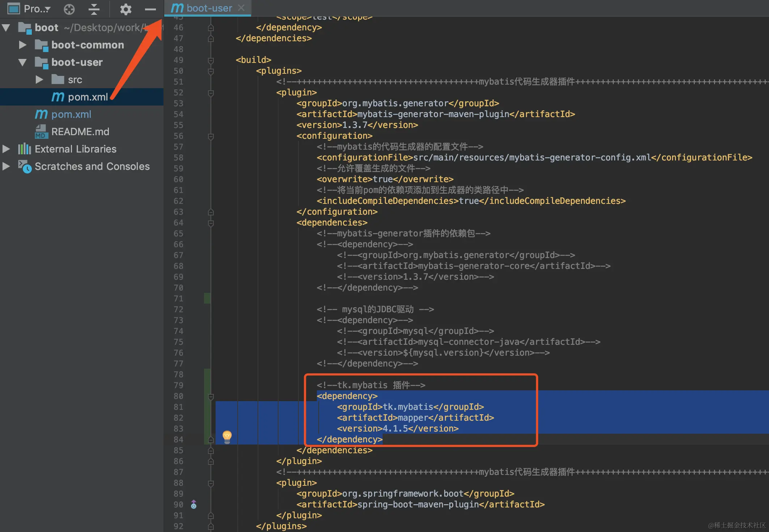Fold the plugins tag at line 50
Screen dimensions: 769x532
[211, 71]
